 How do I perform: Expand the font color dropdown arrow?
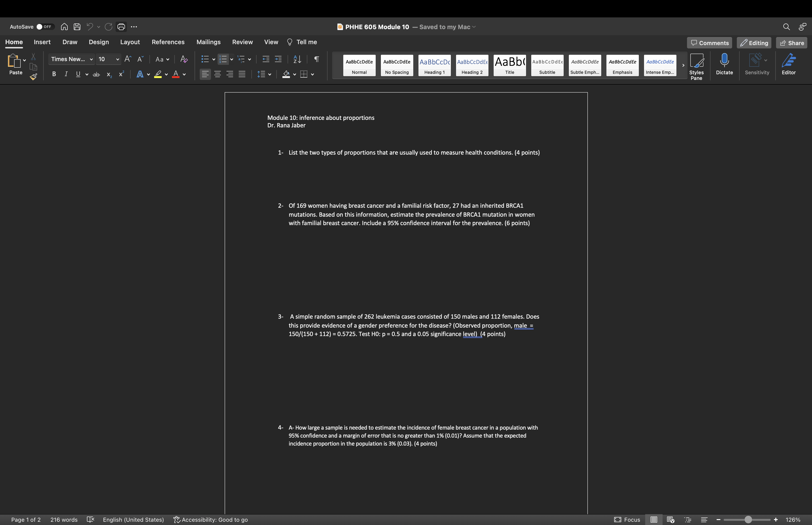pos(184,74)
